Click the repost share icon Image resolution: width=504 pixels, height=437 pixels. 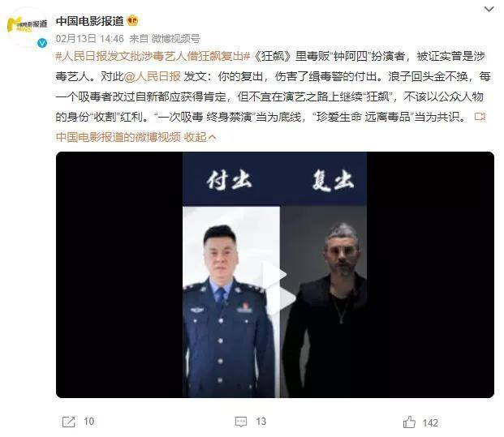pyautogui.click(x=68, y=422)
